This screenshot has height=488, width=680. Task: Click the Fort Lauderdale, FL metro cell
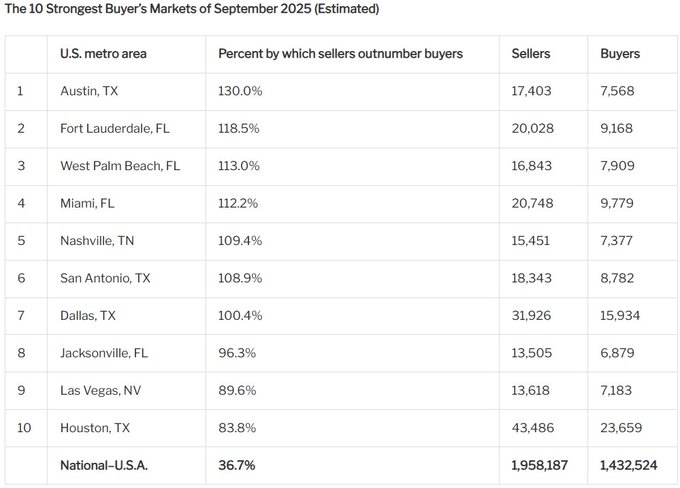coord(110,128)
